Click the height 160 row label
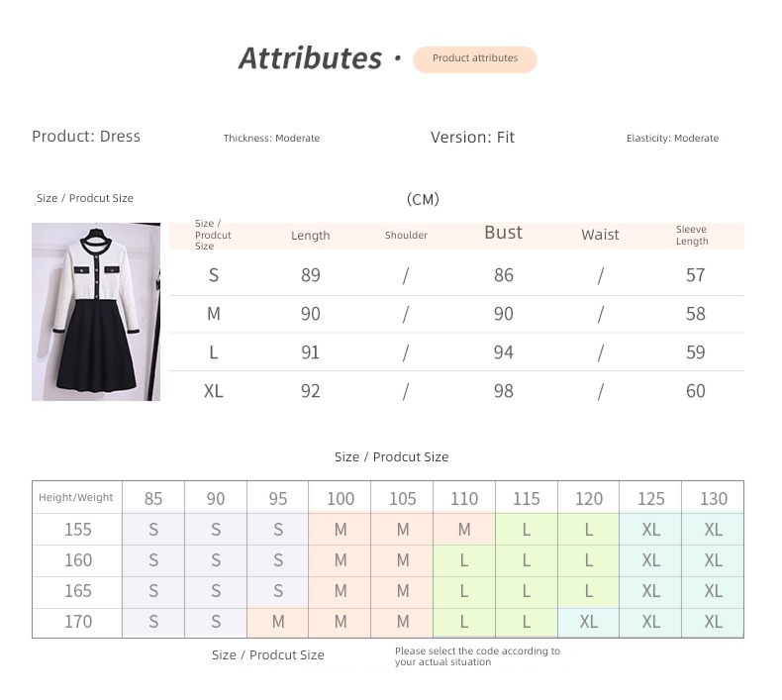The height and width of the screenshot is (700, 782). point(78,560)
